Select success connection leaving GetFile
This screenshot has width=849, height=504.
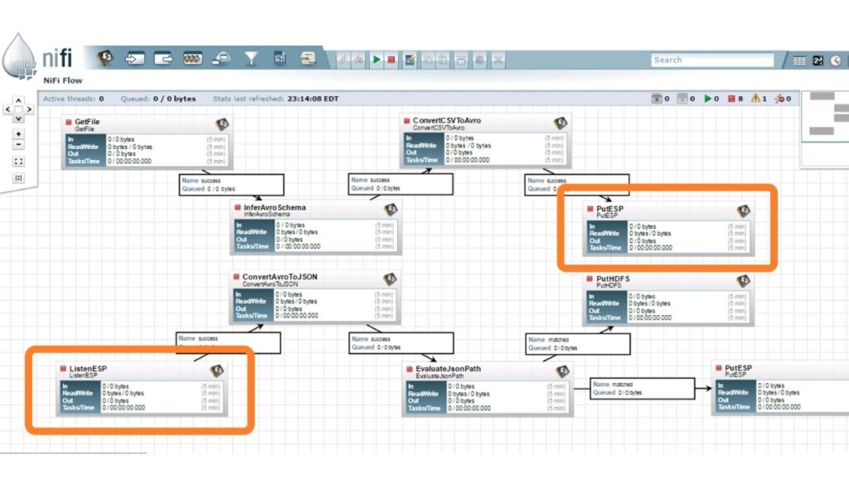click(x=231, y=185)
